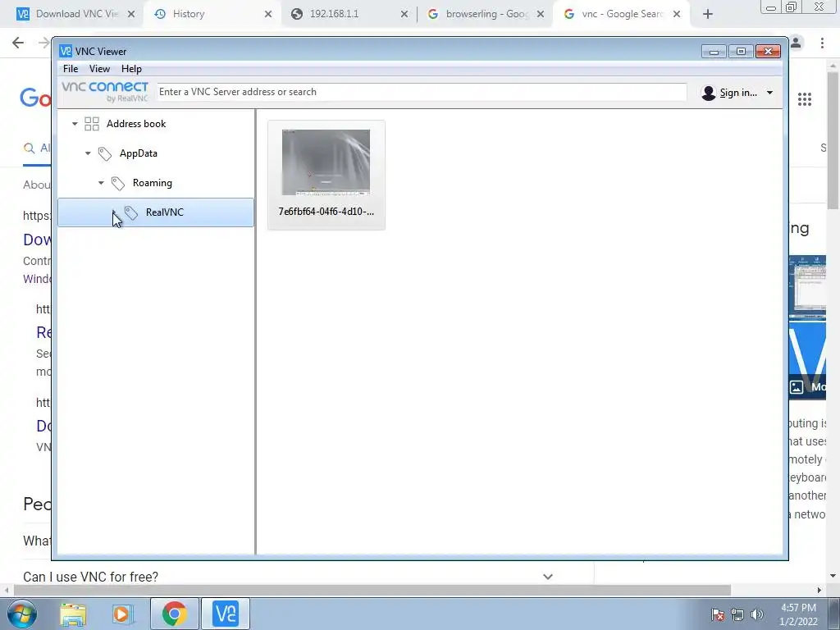
Task: Open Windows Media Player from taskbar
Action: 122,614
